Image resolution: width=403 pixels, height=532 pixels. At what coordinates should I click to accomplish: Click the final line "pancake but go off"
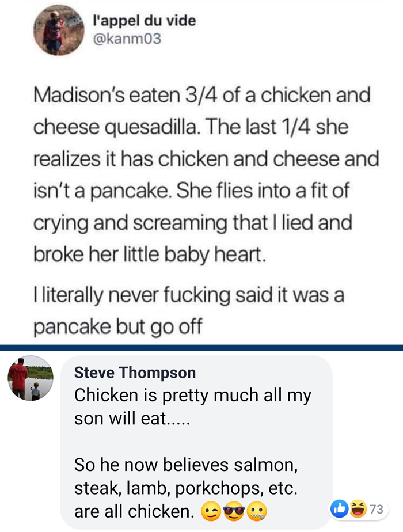click(x=118, y=327)
